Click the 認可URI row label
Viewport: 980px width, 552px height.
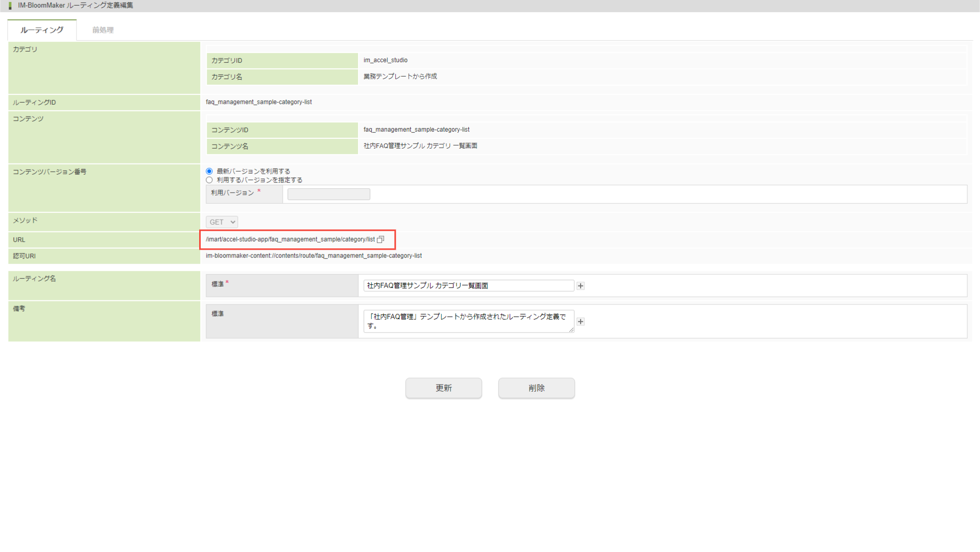pos(25,256)
